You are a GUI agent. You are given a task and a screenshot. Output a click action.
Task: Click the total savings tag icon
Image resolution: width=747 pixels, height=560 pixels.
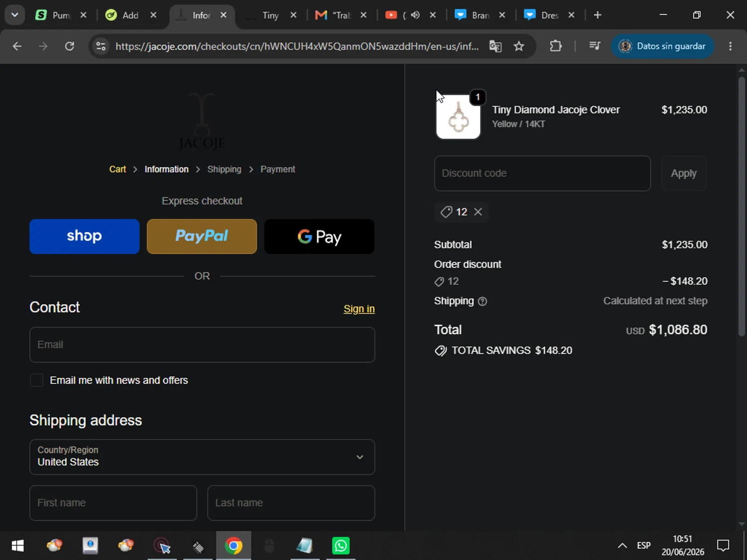click(441, 351)
